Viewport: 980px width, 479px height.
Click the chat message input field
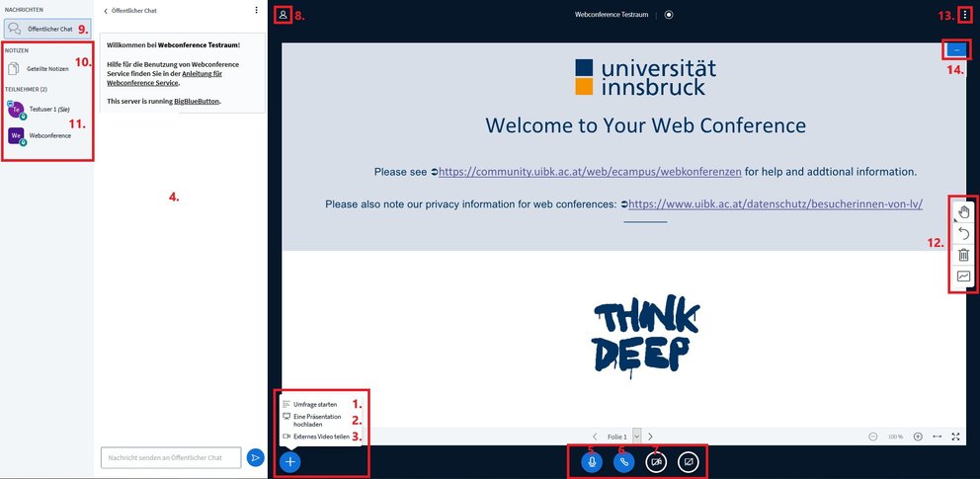point(172,457)
